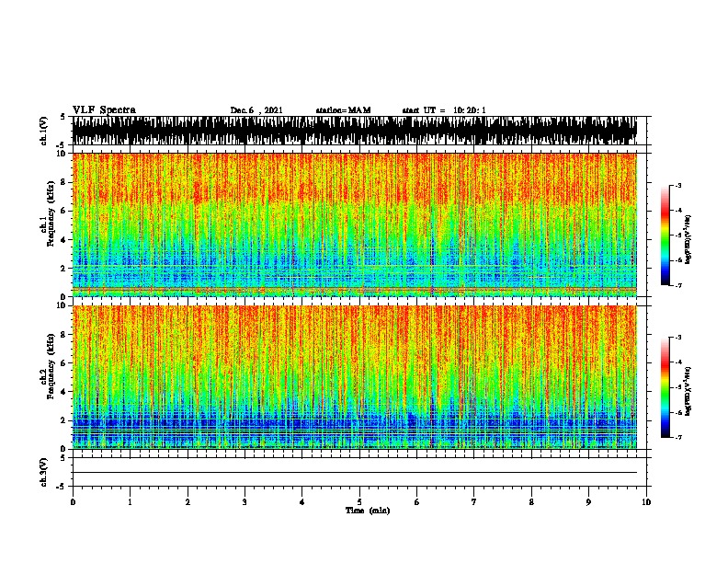
Task: Click time axis tick label '1'
Action: point(130,501)
